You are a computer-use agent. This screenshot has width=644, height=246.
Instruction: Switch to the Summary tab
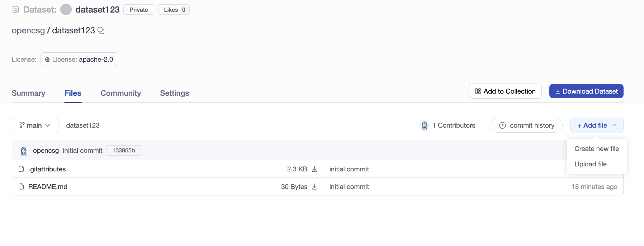pos(28,93)
